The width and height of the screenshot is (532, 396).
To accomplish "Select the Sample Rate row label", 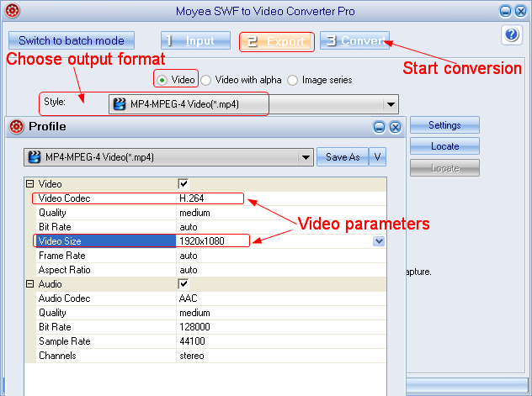I will coord(65,341).
